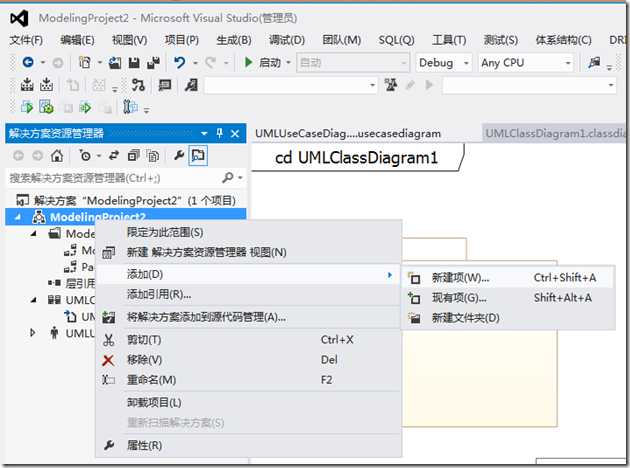Viewport: 630px width, 468px height.
Task: Click the Visual Studio logo icon
Action: (19, 18)
